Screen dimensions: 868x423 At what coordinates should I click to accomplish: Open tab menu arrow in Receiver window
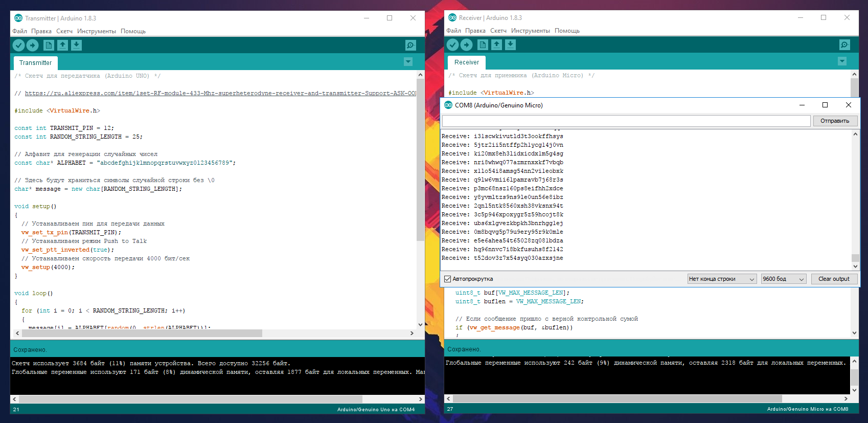pos(842,61)
